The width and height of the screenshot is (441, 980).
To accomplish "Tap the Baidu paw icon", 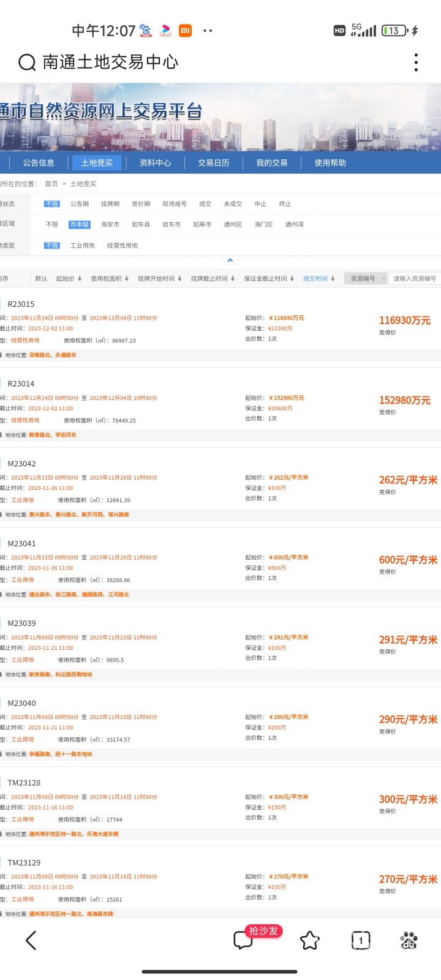I will click(x=409, y=940).
